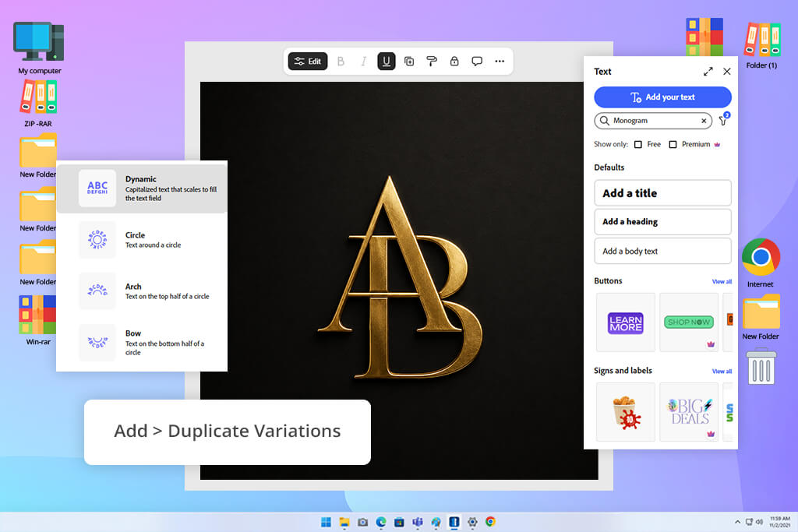Open View all for Signs and labels
Screen dimensions: 798x532
(722, 372)
